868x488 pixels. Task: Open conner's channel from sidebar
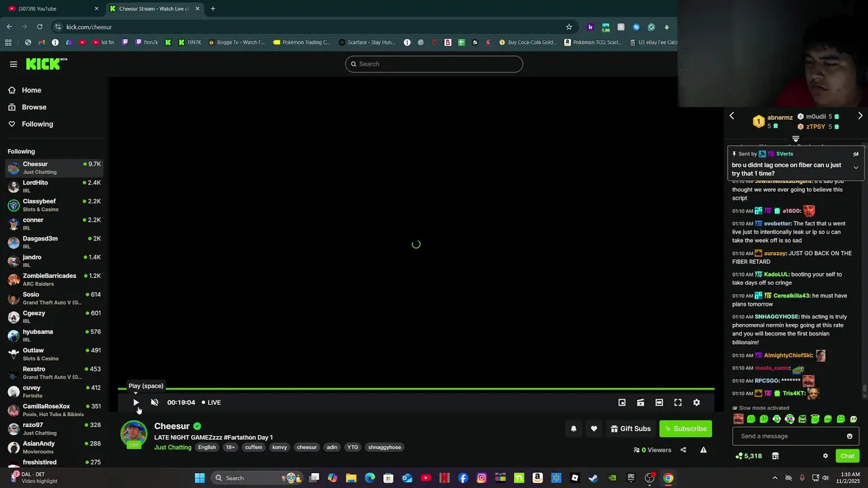click(54, 224)
